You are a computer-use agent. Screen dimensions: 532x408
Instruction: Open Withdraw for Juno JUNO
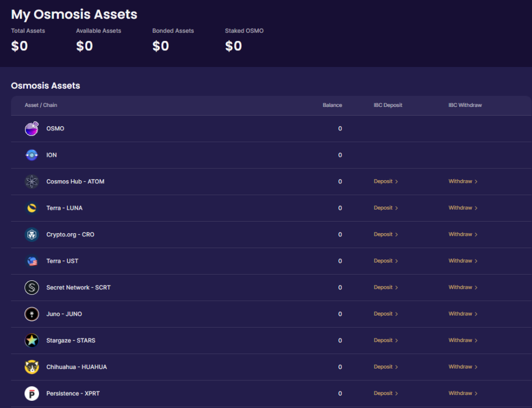coord(463,314)
